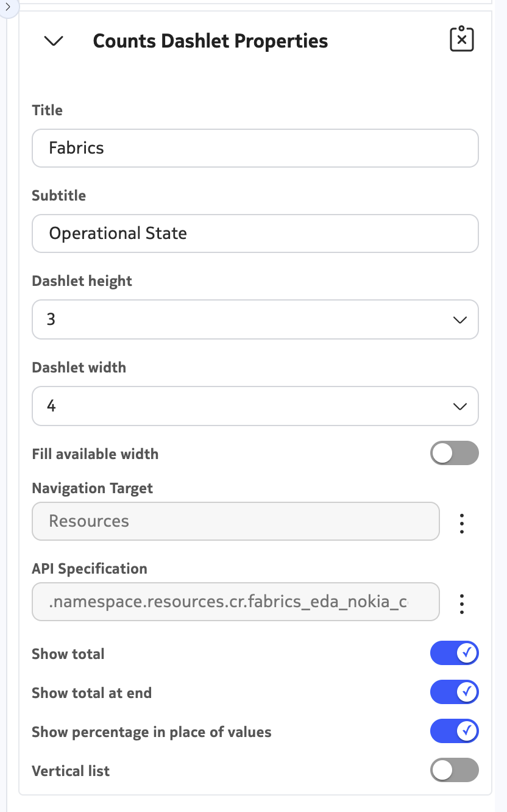507x812 pixels.
Task: Open the Navigation Target three-dot menu
Action: point(462,523)
